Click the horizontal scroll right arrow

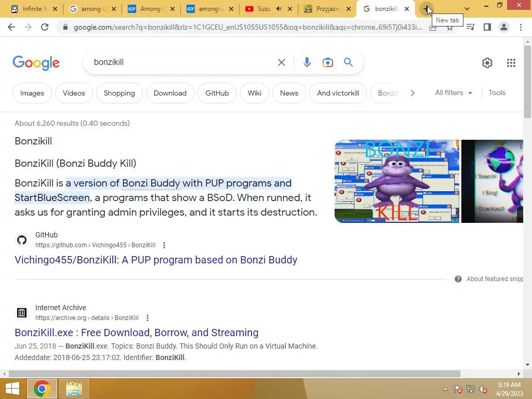(519, 374)
